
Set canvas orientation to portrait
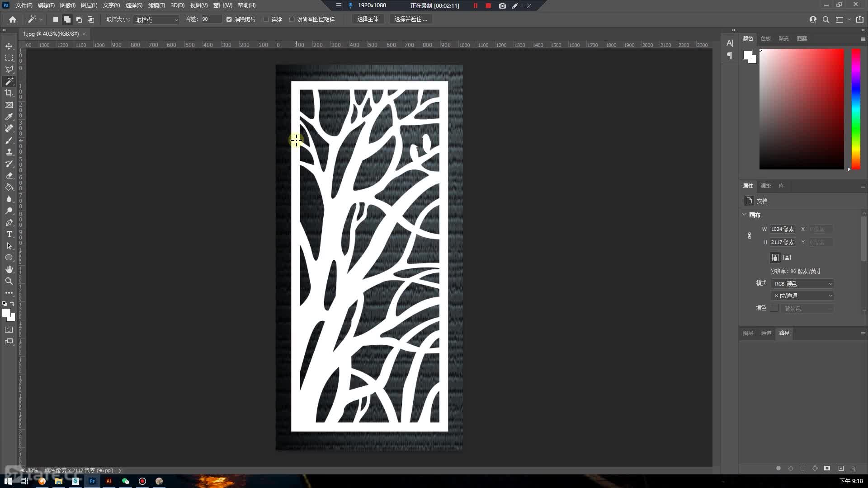[x=775, y=258]
